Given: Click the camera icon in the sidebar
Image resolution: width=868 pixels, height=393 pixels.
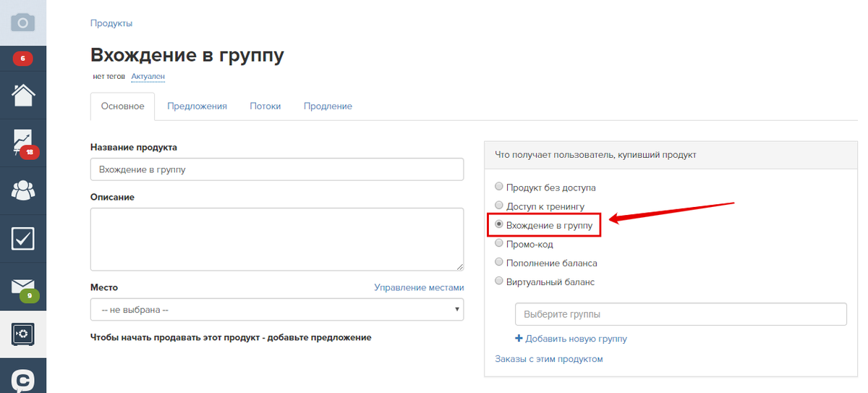Looking at the screenshot, I should 23,22.
